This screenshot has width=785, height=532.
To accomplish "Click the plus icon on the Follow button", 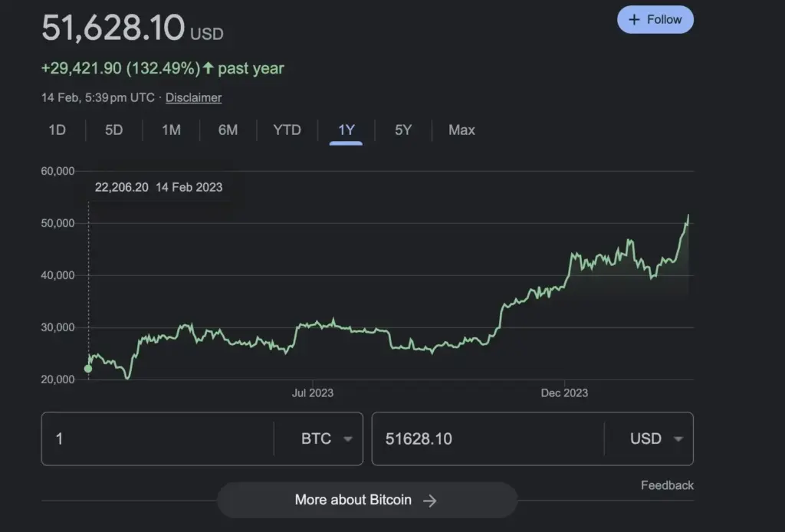I will point(634,19).
